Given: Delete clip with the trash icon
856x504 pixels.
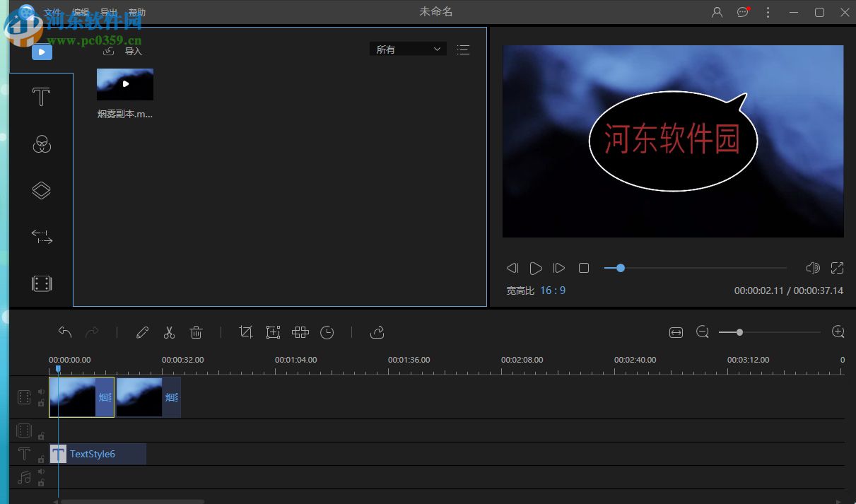Looking at the screenshot, I should pos(196,332).
